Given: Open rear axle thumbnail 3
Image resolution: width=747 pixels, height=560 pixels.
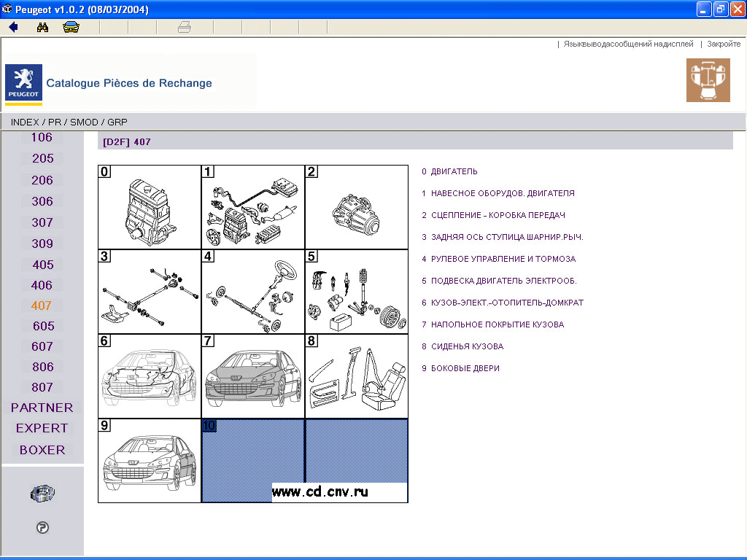Looking at the screenshot, I should (150, 292).
